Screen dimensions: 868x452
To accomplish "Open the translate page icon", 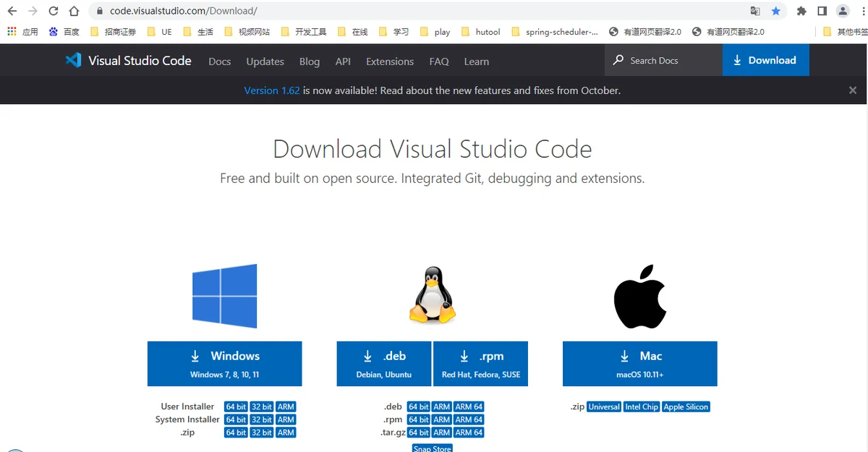I will 755,12.
